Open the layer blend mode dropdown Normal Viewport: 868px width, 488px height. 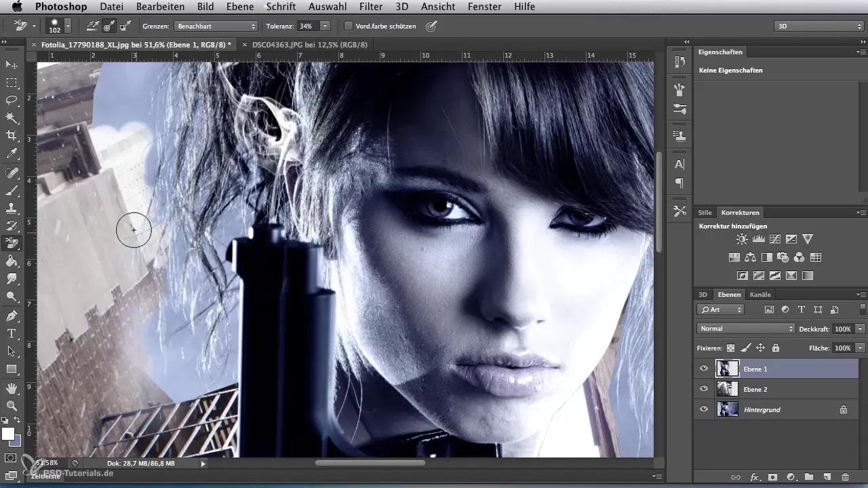click(x=746, y=329)
